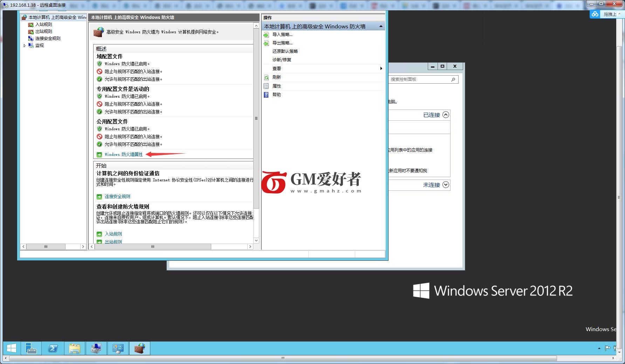Open Control Panel taskbar icon
The height and width of the screenshot is (364, 625).
pos(118,348)
